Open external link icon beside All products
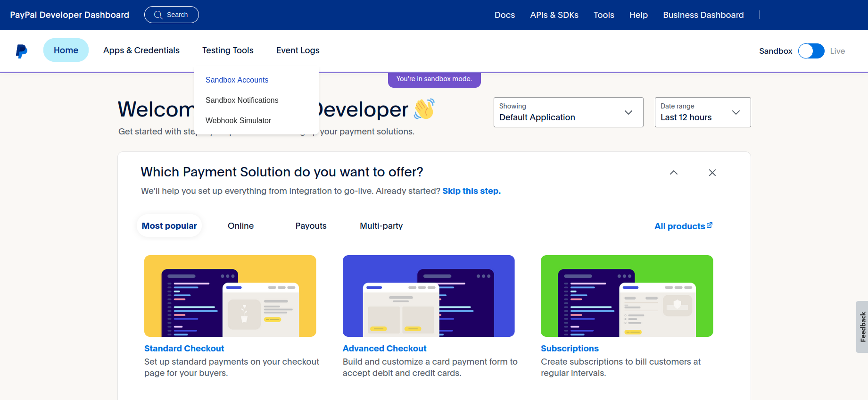This screenshot has width=868, height=400. pyautogui.click(x=710, y=225)
